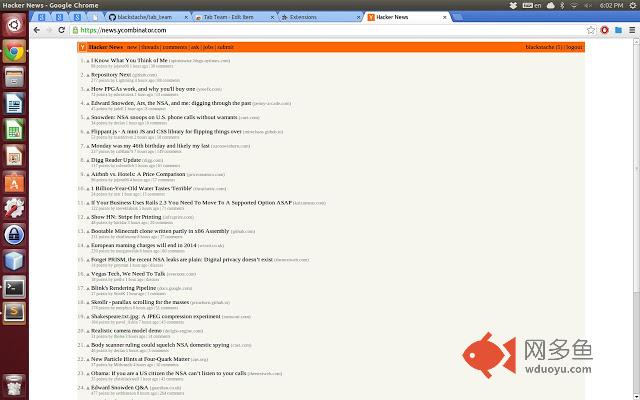Click the cloud indicator in the top panel

pyautogui.click(x=551, y=5)
